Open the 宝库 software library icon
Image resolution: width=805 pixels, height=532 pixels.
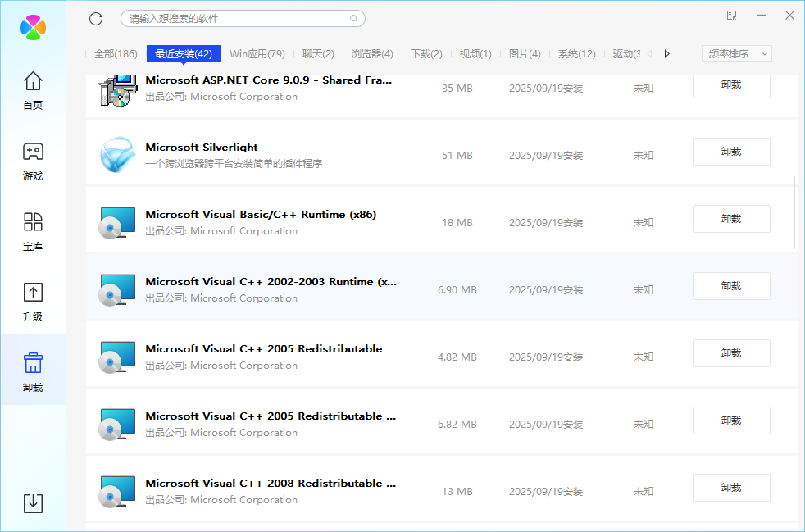(x=33, y=231)
